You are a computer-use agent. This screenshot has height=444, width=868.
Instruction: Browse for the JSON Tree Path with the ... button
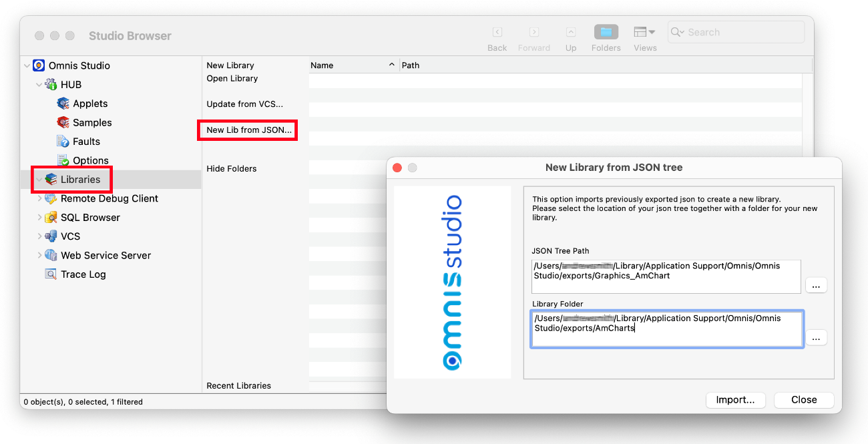816,285
